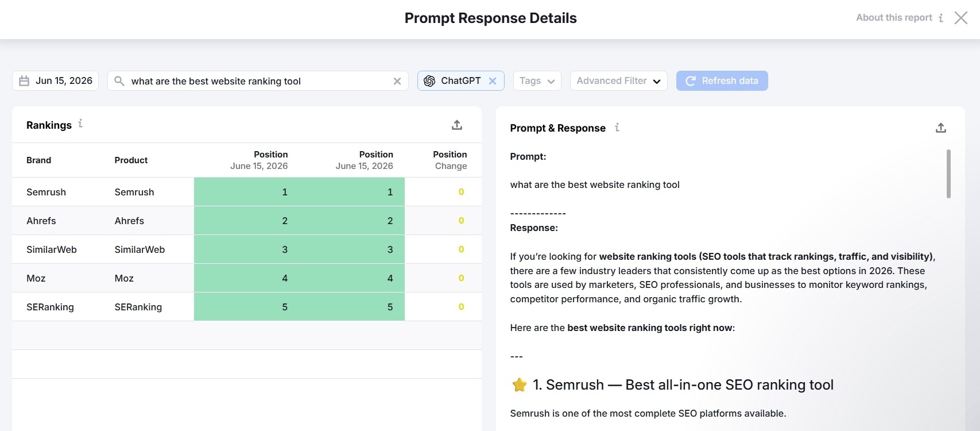
Task: Select the Brand column header
Action: click(x=38, y=160)
